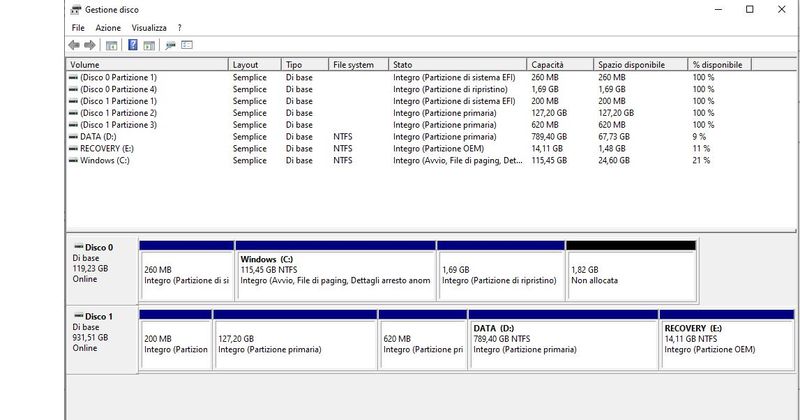
Task: Click the 789,40 GB capacity cell
Action: [549, 137]
